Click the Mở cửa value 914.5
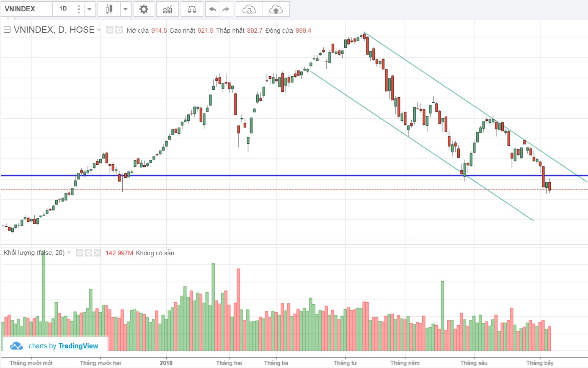The width and height of the screenshot is (588, 368). pyautogui.click(x=159, y=31)
